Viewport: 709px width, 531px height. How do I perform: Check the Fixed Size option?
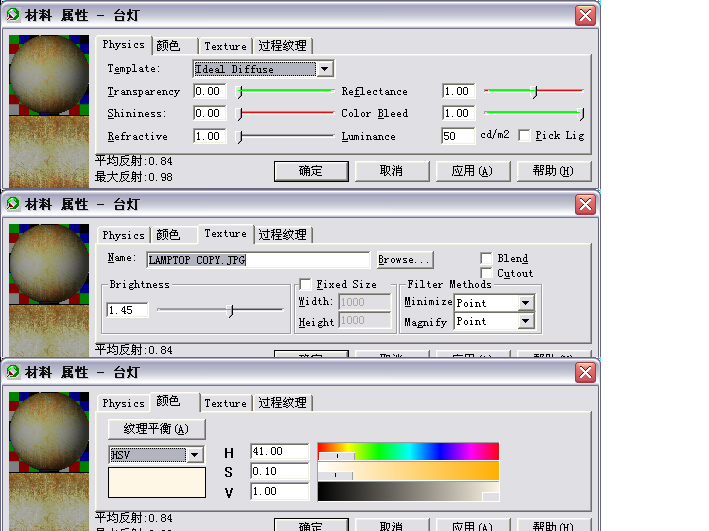(x=305, y=284)
